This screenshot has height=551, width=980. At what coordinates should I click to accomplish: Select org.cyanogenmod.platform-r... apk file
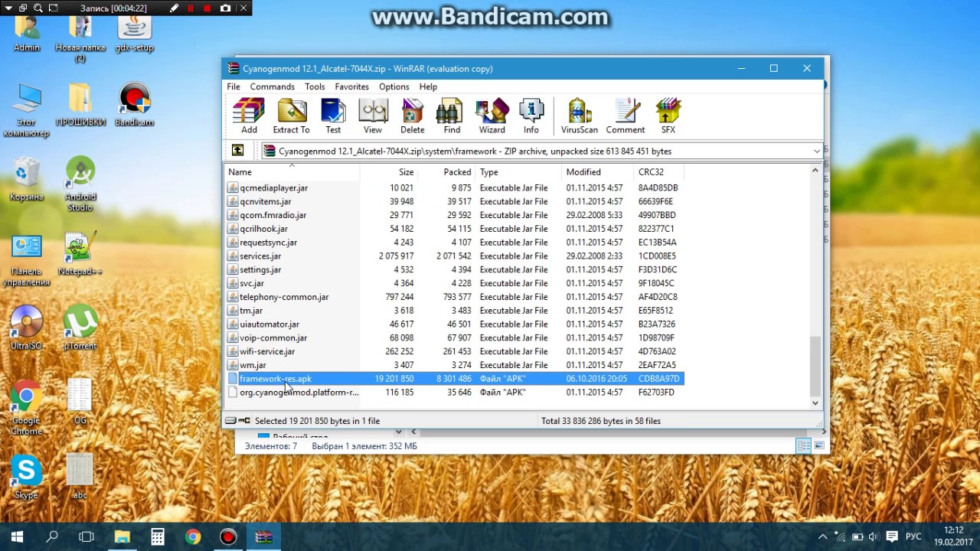[455, 393]
